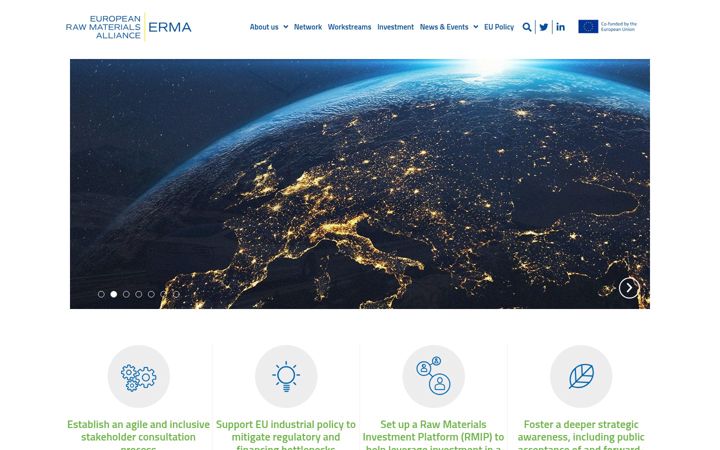Expand the News & Events dropdown chevron

(x=476, y=27)
